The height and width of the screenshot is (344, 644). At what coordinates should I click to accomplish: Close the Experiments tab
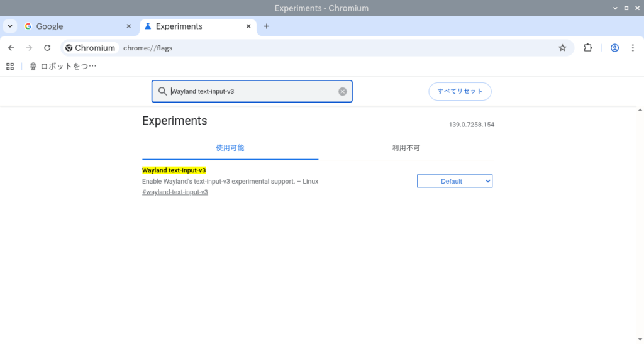point(248,26)
